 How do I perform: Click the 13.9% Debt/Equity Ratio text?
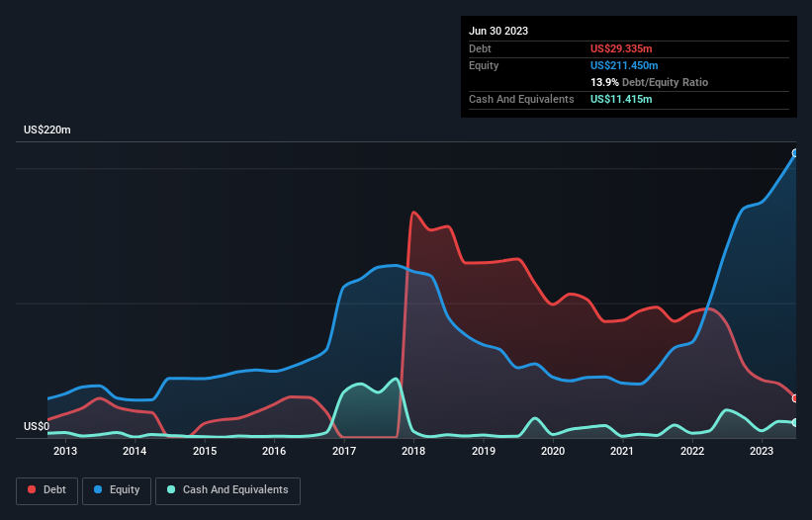point(649,82)
